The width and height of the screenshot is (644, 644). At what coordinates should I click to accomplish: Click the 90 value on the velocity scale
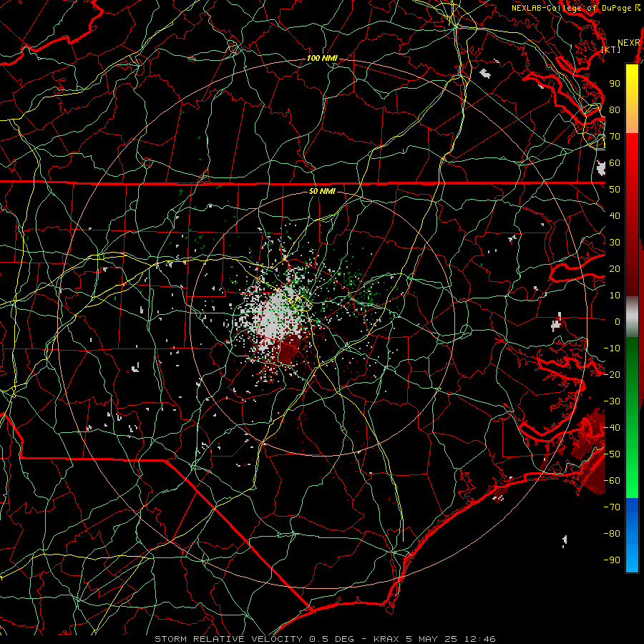pos(615,84)
